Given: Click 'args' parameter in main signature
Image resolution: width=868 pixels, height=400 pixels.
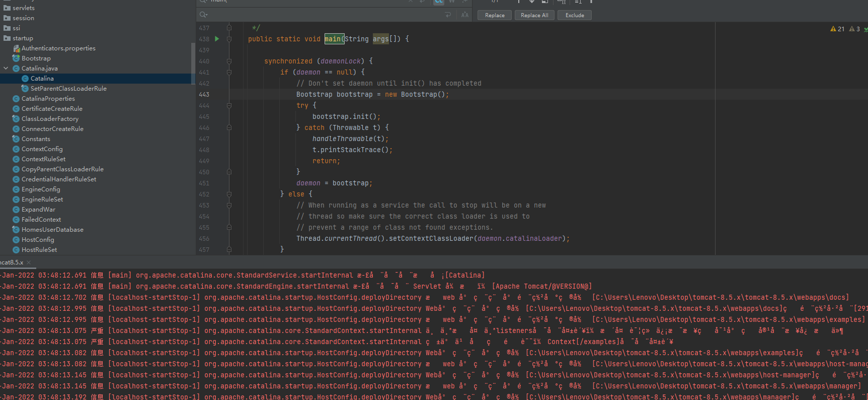Looking at the screenshot, I should pyautogui.click(x=381, y=39).
